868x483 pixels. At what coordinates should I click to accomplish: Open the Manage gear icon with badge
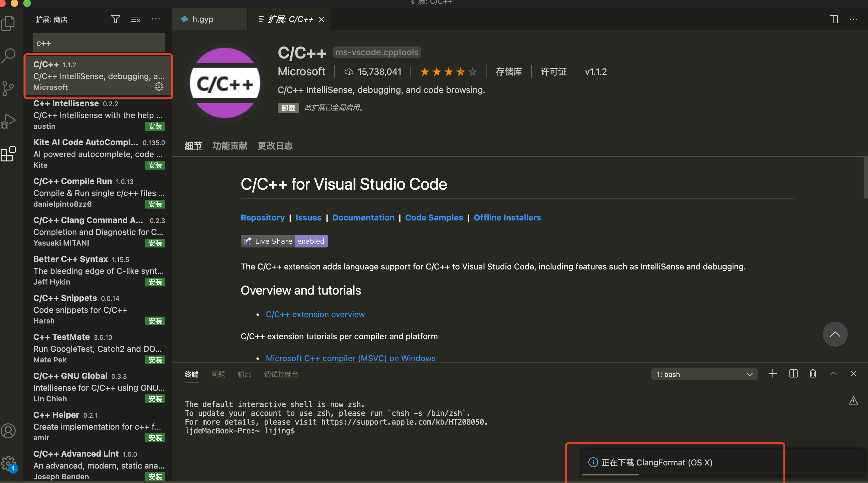pyautogui.click(x=8, y=464)
